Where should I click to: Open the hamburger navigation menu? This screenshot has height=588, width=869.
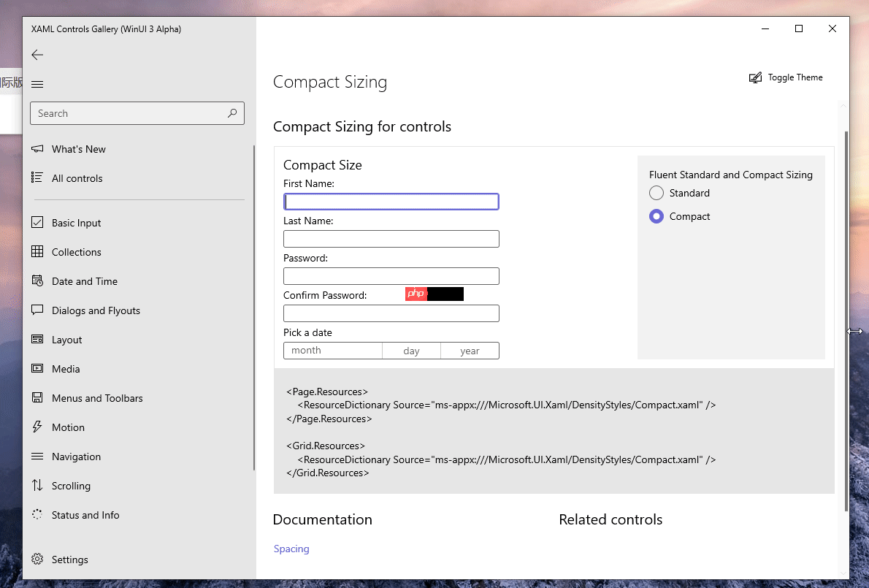pos(37,83)
